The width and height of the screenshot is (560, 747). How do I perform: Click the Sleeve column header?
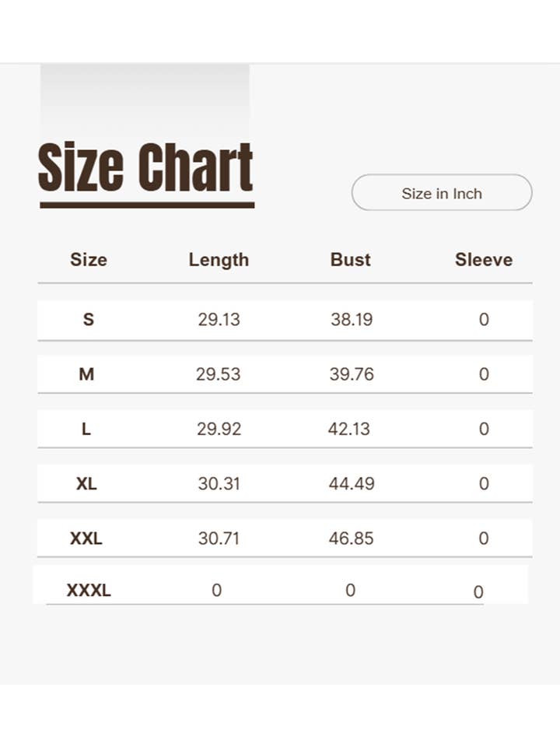484,260
